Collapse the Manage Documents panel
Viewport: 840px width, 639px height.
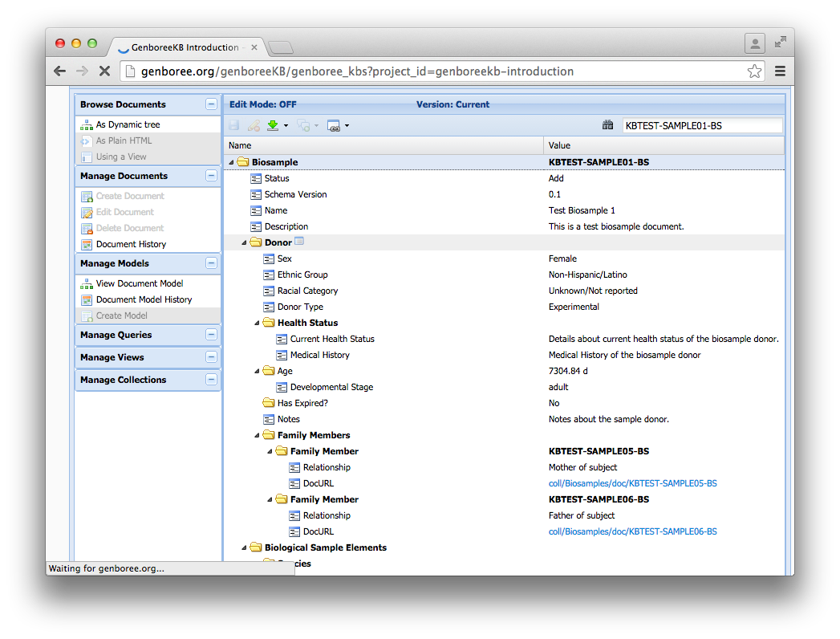pos(211,176)
